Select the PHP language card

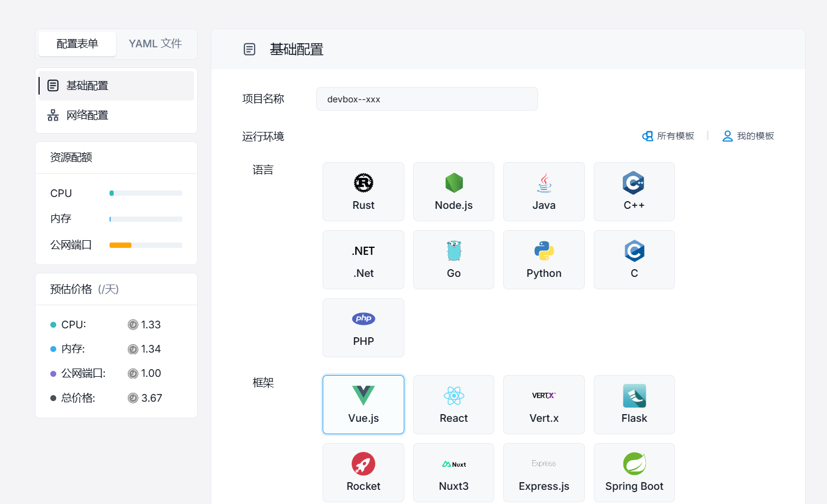[x=363, y=328]
